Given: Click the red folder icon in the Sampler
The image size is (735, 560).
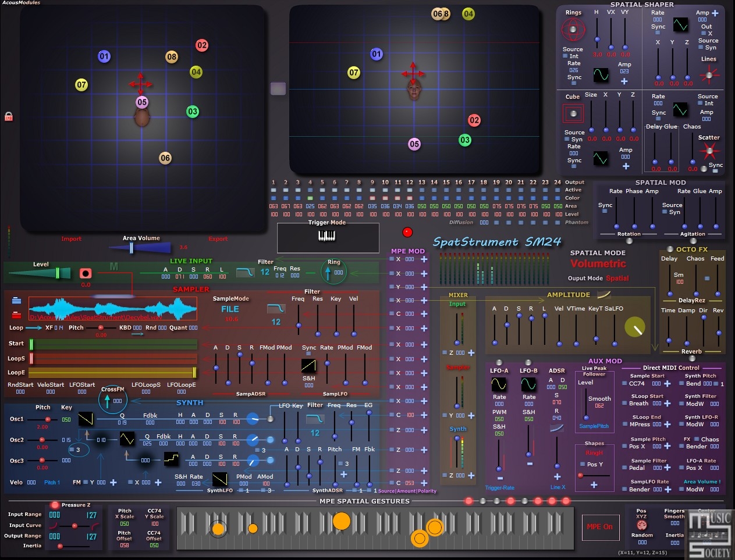Looking at the screenshot, I should tap(16, 315).
